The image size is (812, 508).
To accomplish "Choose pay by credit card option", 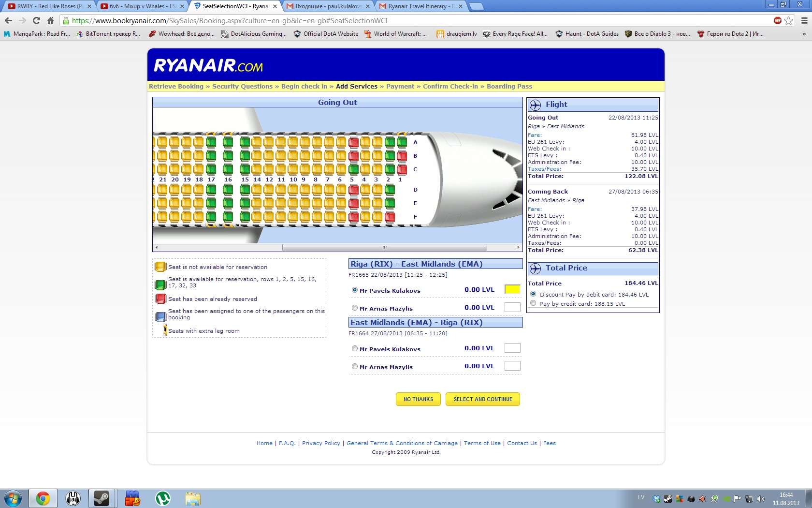I will tap(533, 303).
